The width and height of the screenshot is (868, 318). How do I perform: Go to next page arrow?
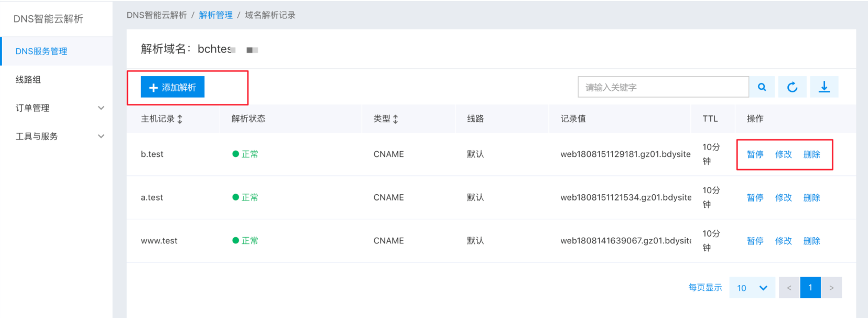click(831, 288)
